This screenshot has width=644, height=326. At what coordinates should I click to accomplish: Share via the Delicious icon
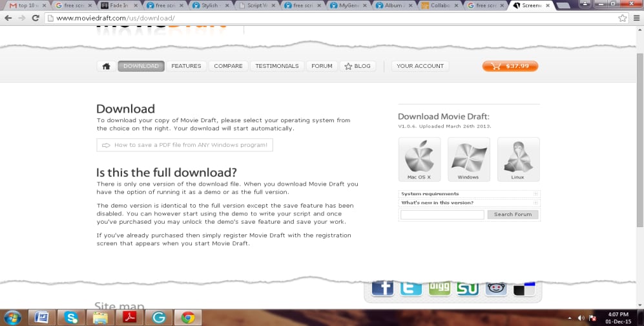525,288
